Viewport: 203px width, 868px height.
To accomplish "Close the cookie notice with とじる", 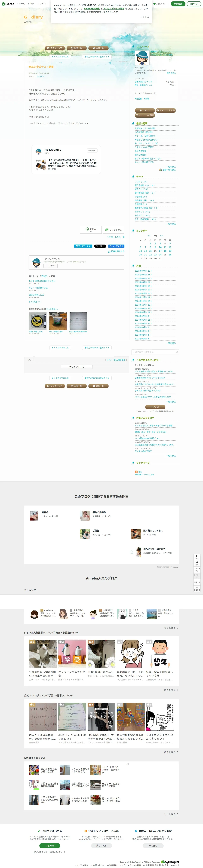I will 144,17.
